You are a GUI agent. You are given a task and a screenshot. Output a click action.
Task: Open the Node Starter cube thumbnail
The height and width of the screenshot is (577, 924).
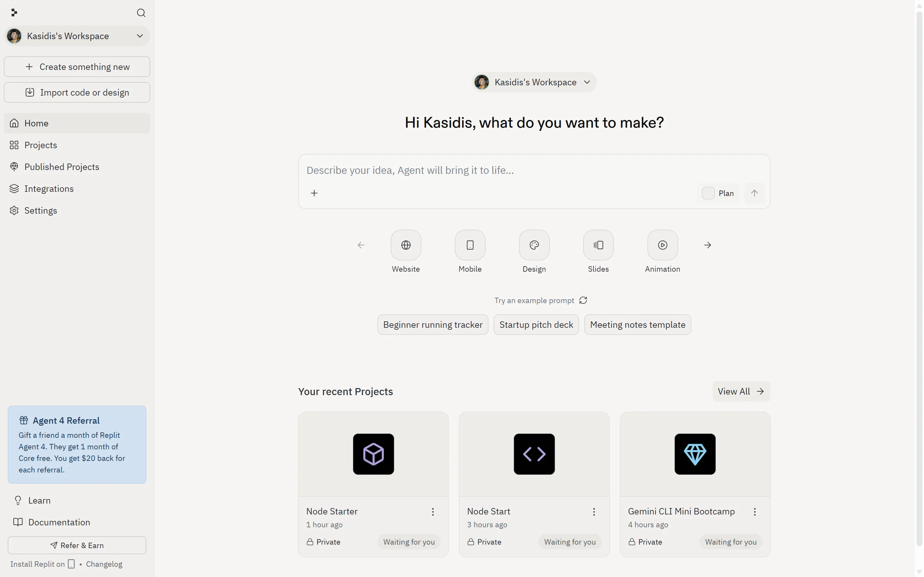(x=373, y=454)
